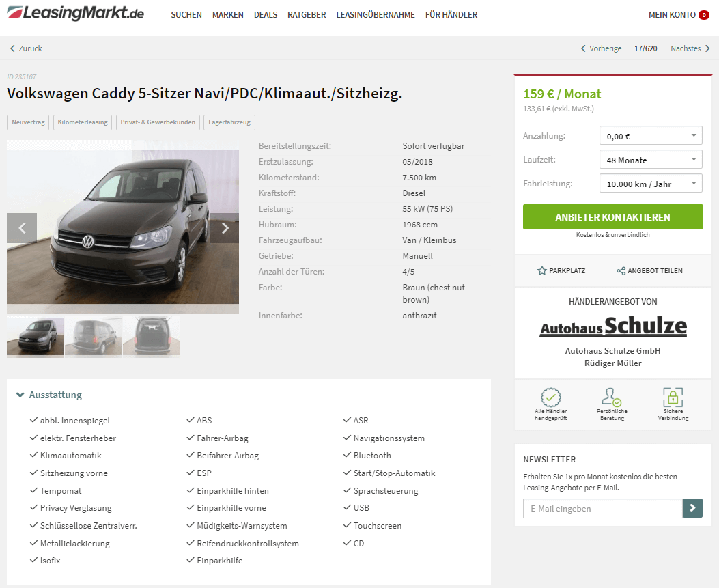
Task: Open the Deals menu item
Action: (x=266, y=14)
